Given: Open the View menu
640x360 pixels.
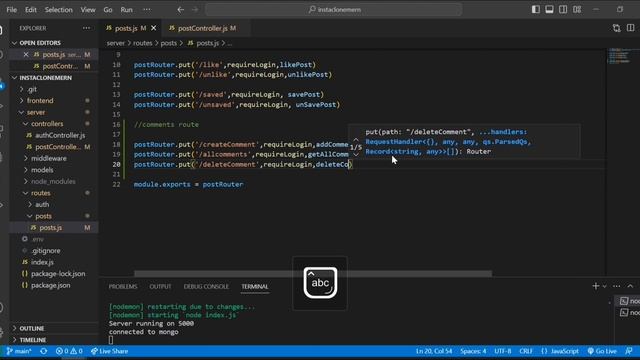Looking at the screenshot, I should pyautogui.click(x=88, y=9).
